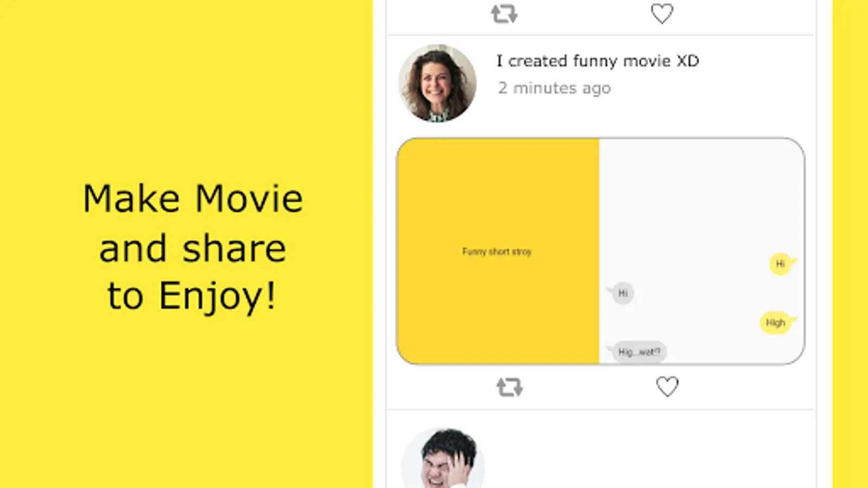
Task: Repost the 'I created funny movie XD' post
Action: [509, 387]
